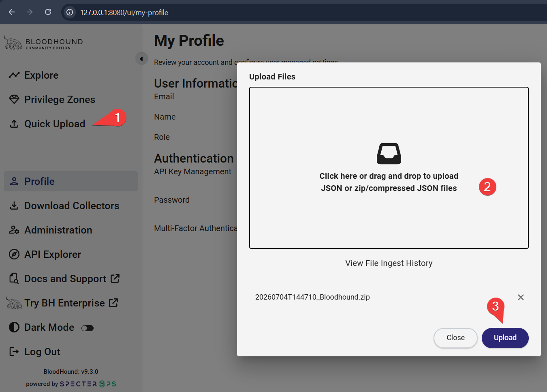The image size is (547, 392).
Task: Click the My Profile heading
Action: (x=189, y=41)
